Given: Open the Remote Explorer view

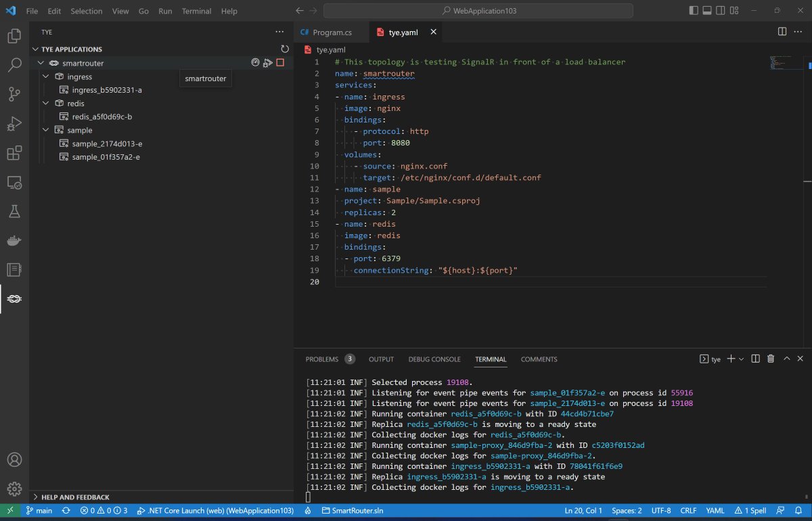Looking at the screenshot, I should pos(14,183).
